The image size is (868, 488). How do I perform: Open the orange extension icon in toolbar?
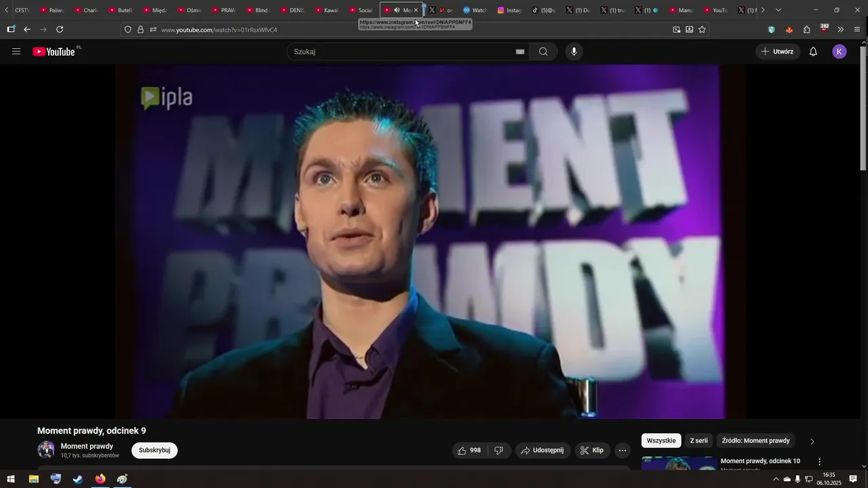(x=789, y=30)
